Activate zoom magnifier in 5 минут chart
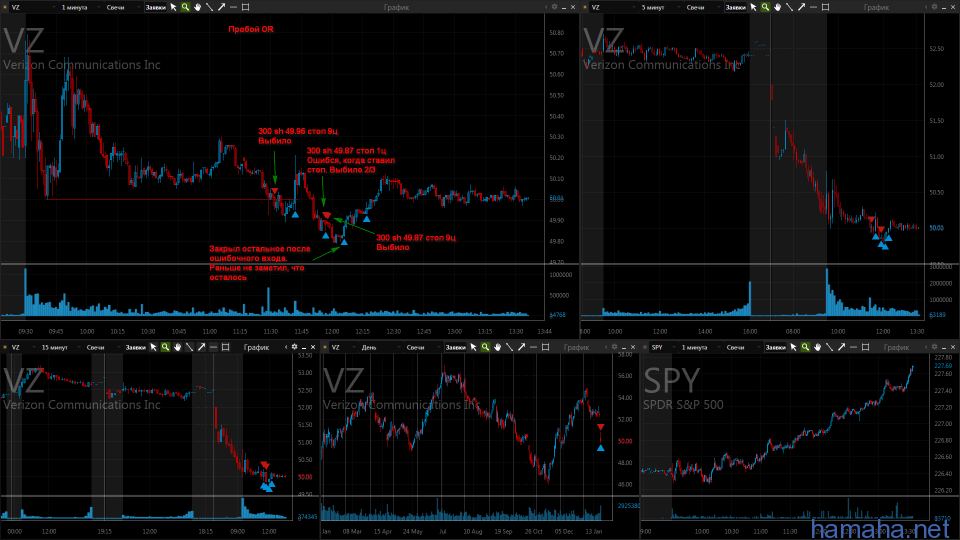 coord(765,7)
